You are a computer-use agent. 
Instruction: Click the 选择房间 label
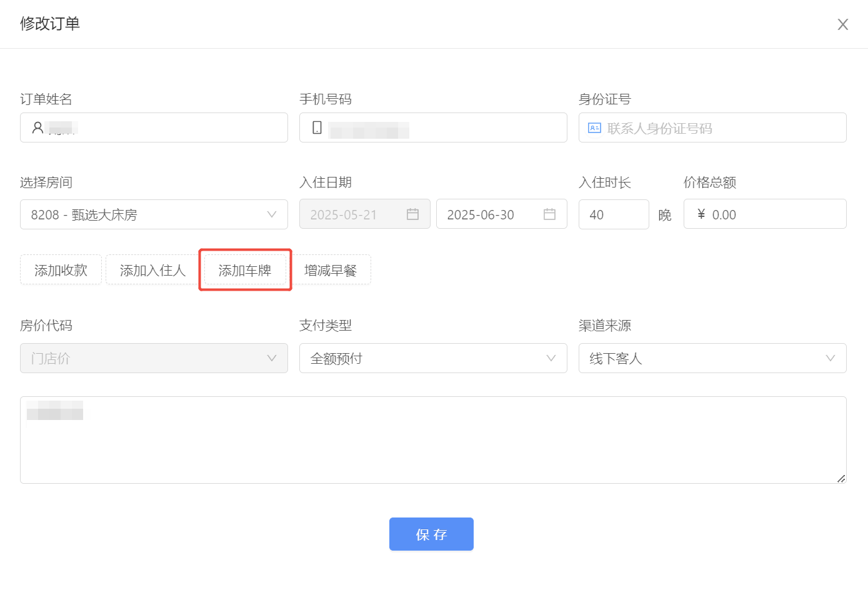click(46, 182)
